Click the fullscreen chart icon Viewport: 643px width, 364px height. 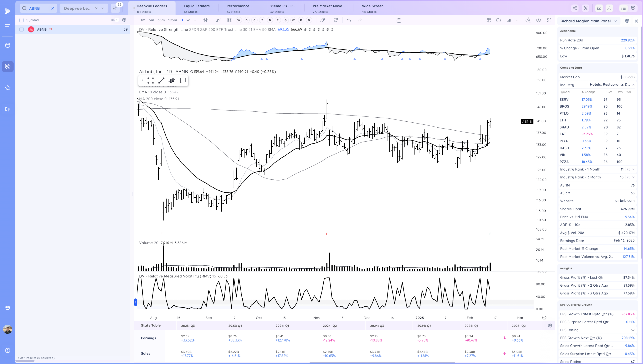[x=549, y=20]
